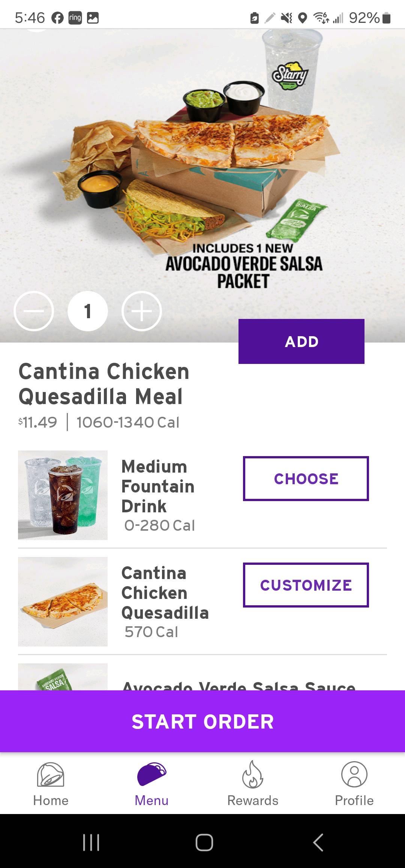Increase quantity with the plus button
This screenshot has width=405, height=868.
(142, 311)
